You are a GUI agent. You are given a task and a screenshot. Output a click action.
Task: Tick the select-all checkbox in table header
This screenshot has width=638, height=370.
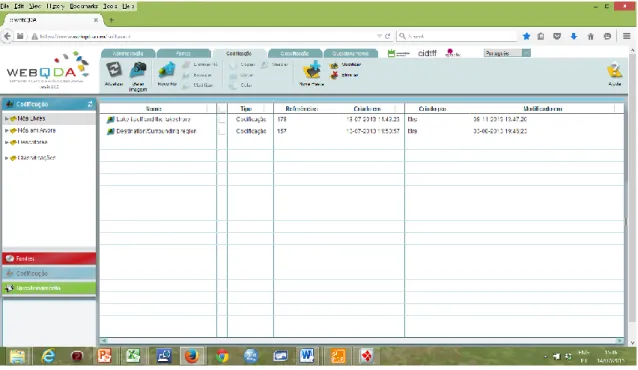click(x=222, y=109)
